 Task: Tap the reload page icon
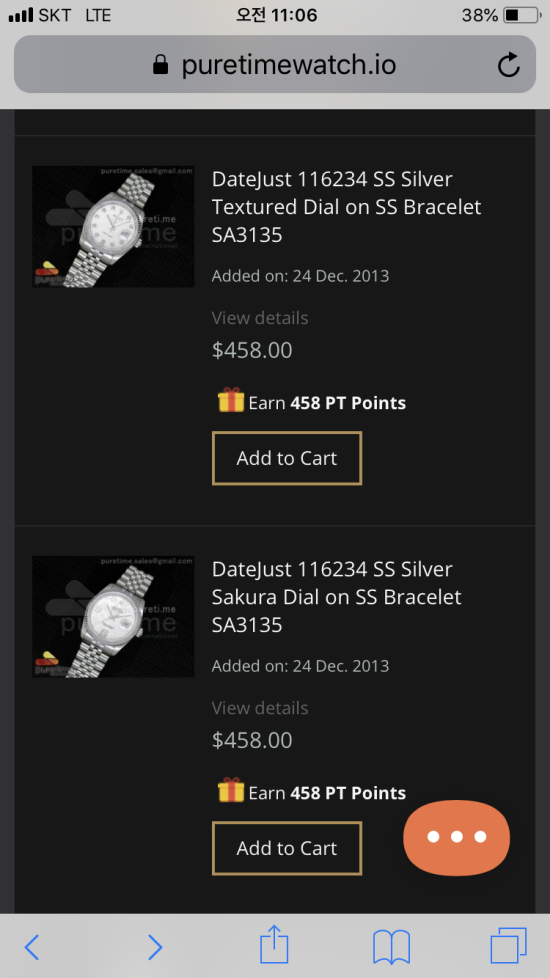pos(509,65)
